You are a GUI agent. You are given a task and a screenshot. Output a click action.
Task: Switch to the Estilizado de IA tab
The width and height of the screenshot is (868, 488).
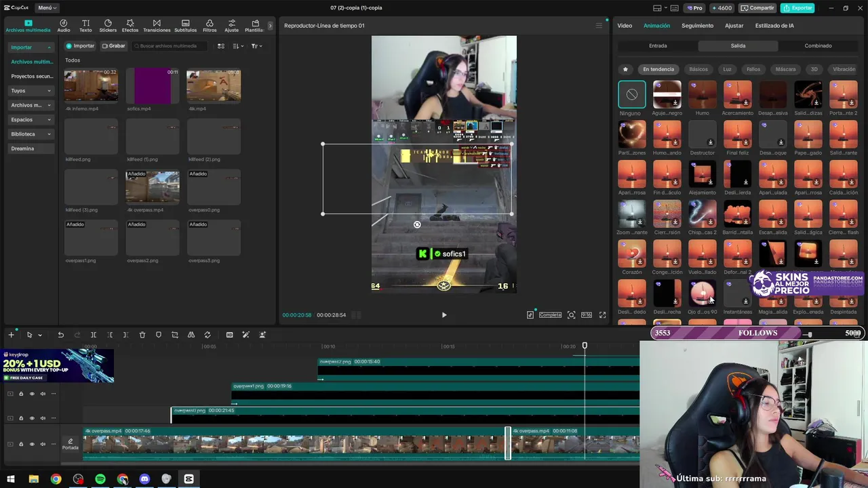pos(774,26)
